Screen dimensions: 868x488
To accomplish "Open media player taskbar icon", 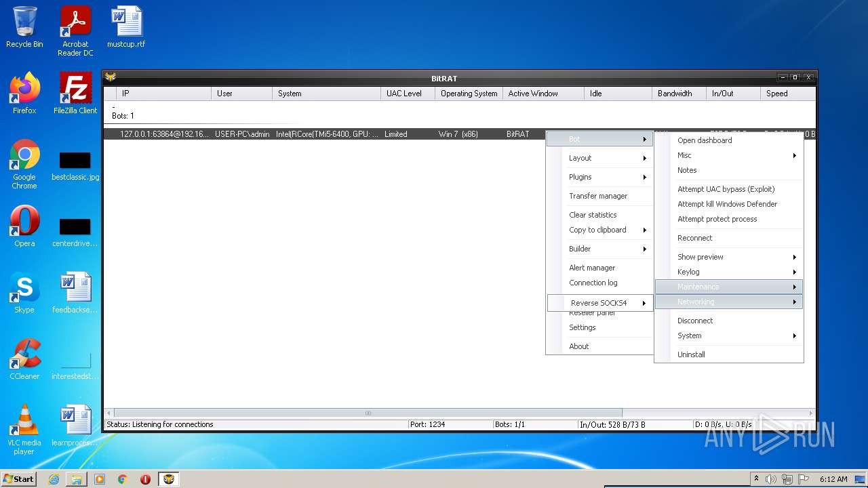I will tap(100, 479).
